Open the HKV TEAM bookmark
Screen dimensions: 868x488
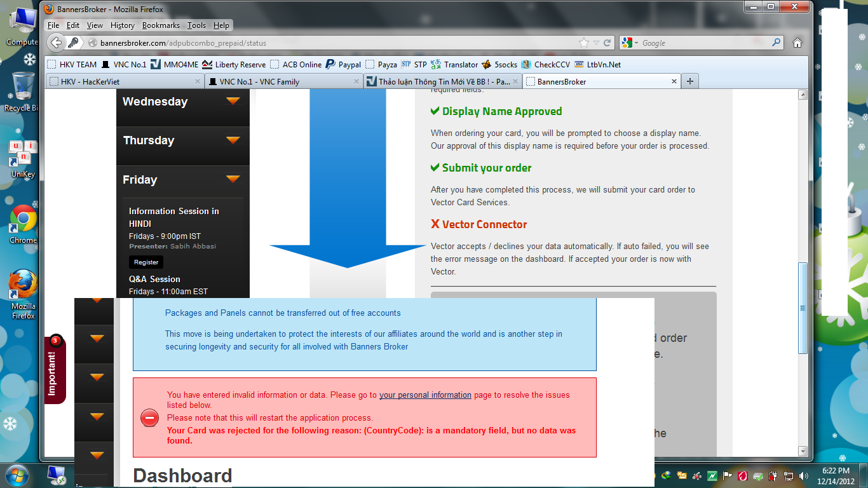(x=72, y=64)
